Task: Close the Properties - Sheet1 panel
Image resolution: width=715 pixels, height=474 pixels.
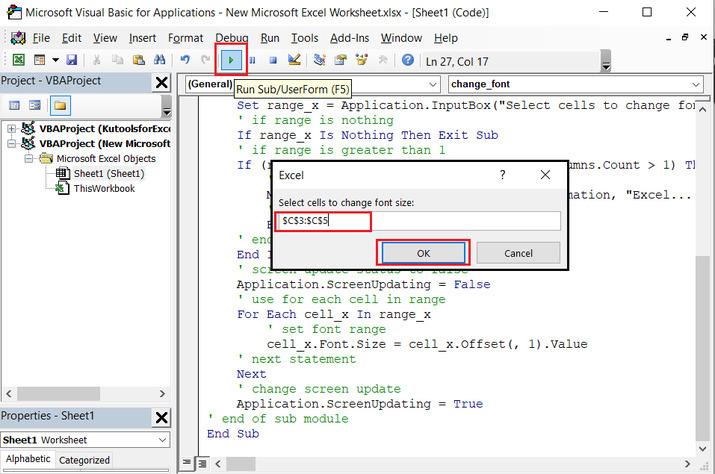Action: [161, 417]
